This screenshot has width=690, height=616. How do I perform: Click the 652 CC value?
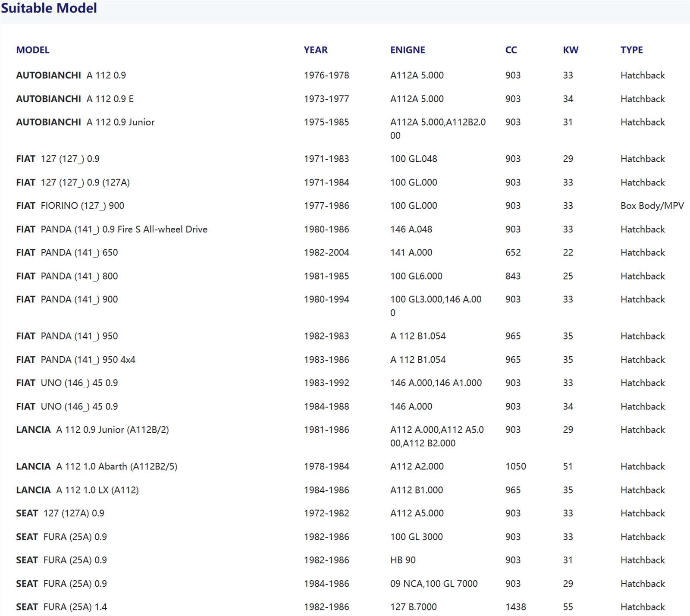coord(513,253)
